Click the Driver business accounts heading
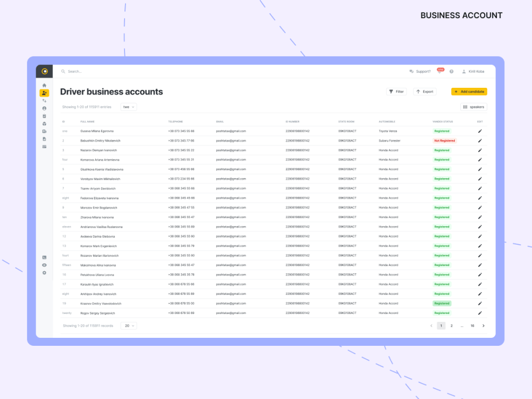The image size is (532, 399). pos(112,92)
